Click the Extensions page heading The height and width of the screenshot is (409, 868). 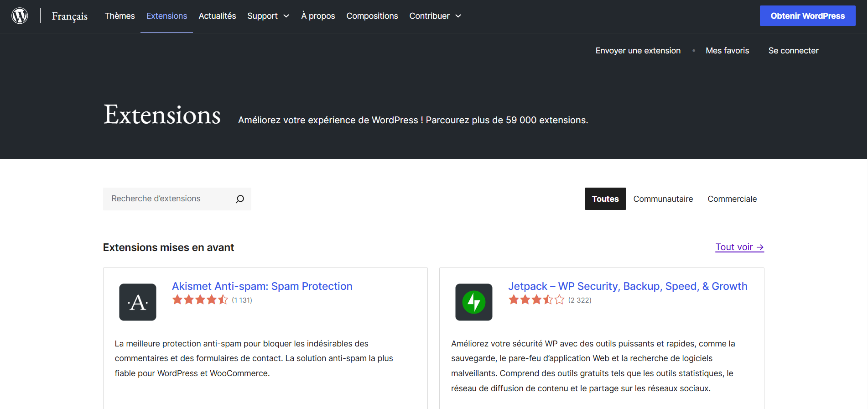162,115
